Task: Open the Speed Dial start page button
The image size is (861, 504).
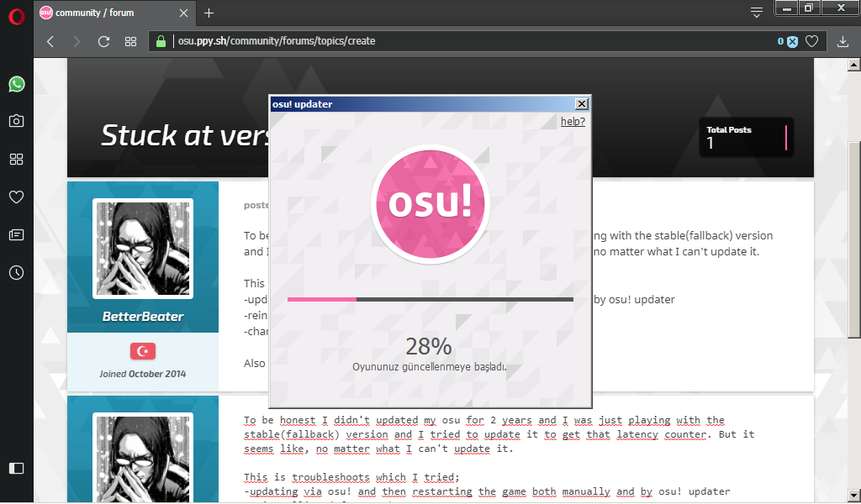Action: 130,41
